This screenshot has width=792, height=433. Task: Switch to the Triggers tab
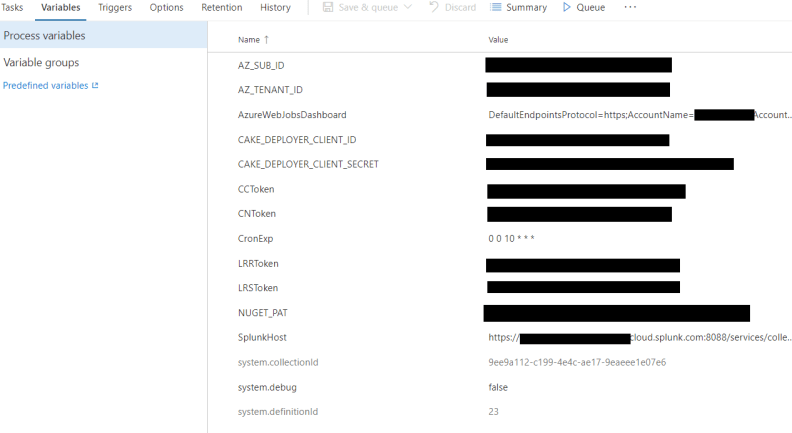point(115,8)
